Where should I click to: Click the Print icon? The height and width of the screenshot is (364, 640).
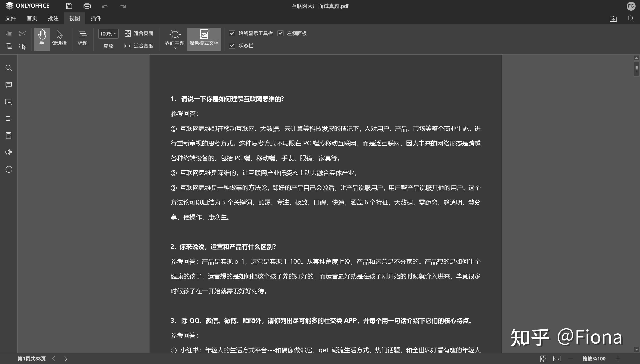pos(87,6)
